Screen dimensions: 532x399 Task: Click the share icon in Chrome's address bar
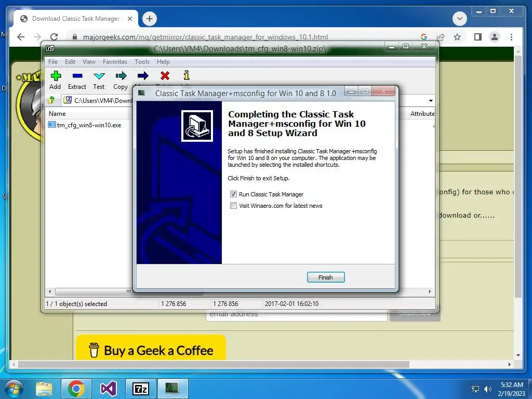[441, 37]
